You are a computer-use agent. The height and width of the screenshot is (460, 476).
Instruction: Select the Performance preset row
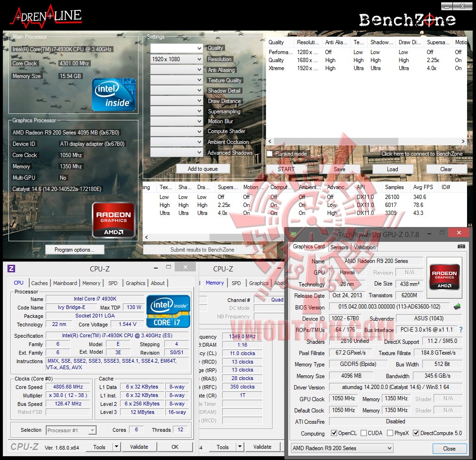[366, 52]
